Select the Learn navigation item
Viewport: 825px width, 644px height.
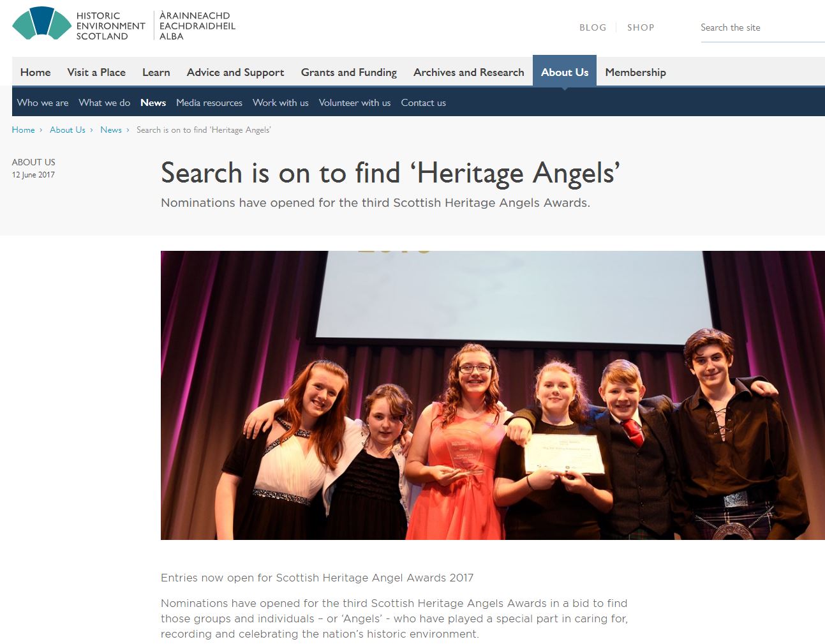point(156,72)
